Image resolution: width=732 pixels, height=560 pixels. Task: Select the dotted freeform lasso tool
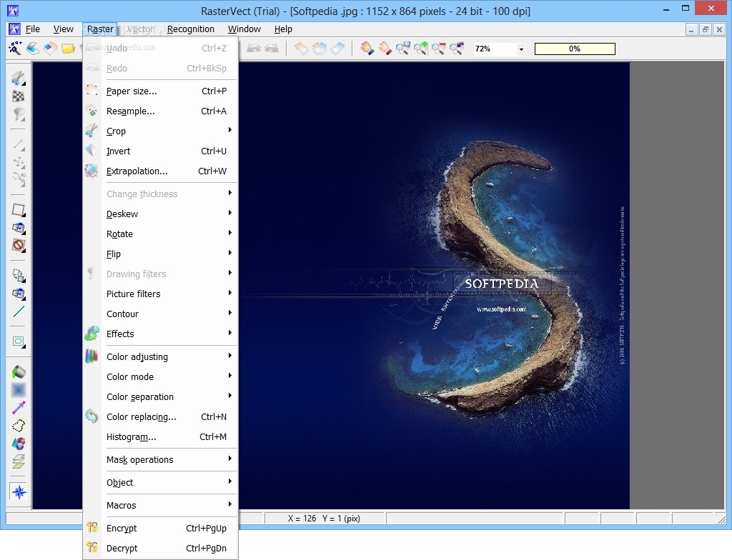18,426
